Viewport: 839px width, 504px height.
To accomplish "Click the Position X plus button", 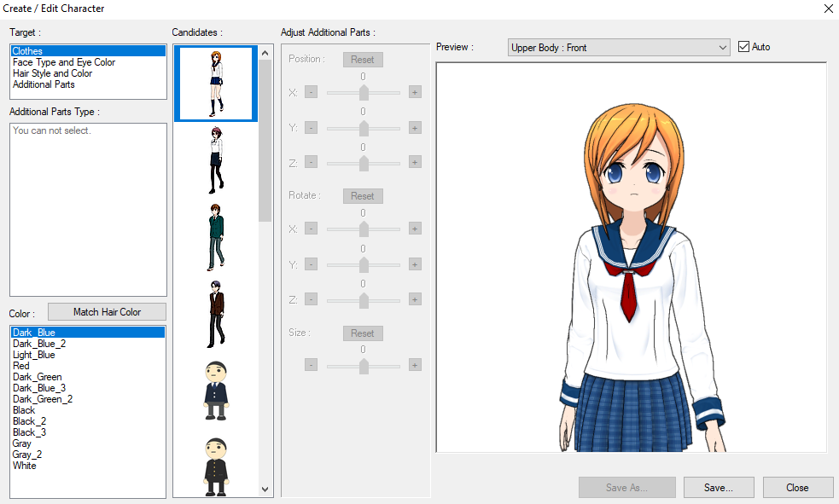I will point(415,92).
